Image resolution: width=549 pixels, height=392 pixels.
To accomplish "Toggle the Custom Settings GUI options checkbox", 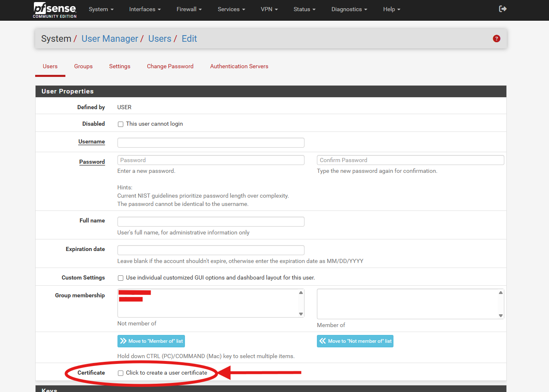I will (120, 278).
